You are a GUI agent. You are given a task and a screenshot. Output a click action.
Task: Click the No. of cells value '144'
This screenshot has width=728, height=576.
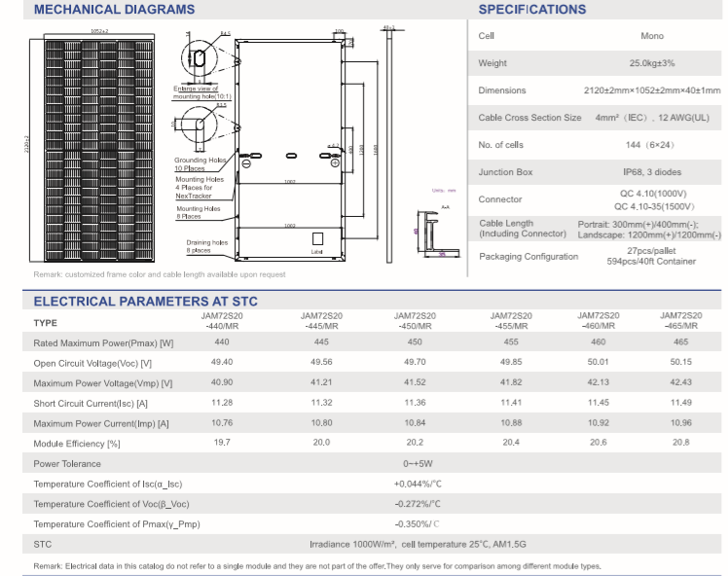click(649, 145)
